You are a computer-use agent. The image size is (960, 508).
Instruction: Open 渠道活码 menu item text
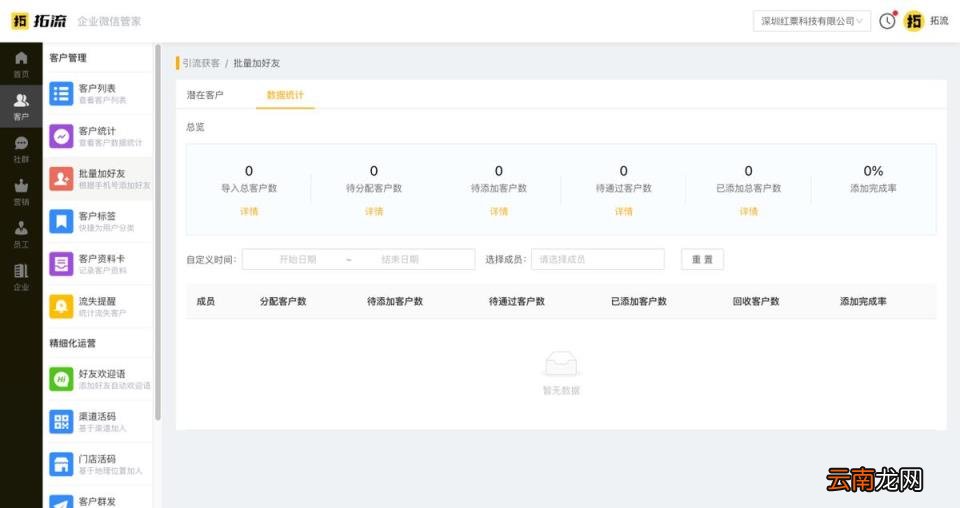[97, 416]
